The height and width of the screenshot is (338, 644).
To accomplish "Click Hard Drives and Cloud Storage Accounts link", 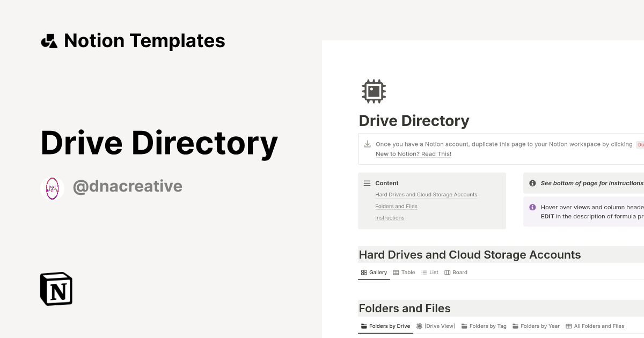I will (x=426, y=194).
